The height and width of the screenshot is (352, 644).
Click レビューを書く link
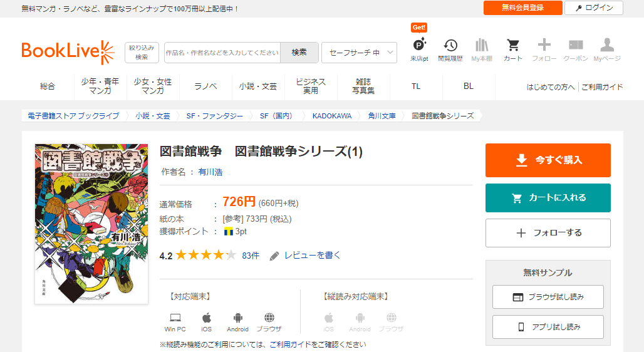312,256
